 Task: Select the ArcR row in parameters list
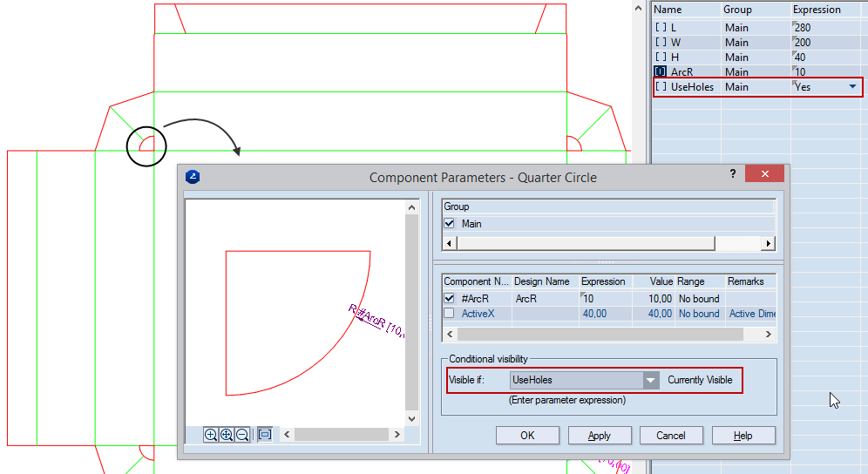[x=682, y=71]
